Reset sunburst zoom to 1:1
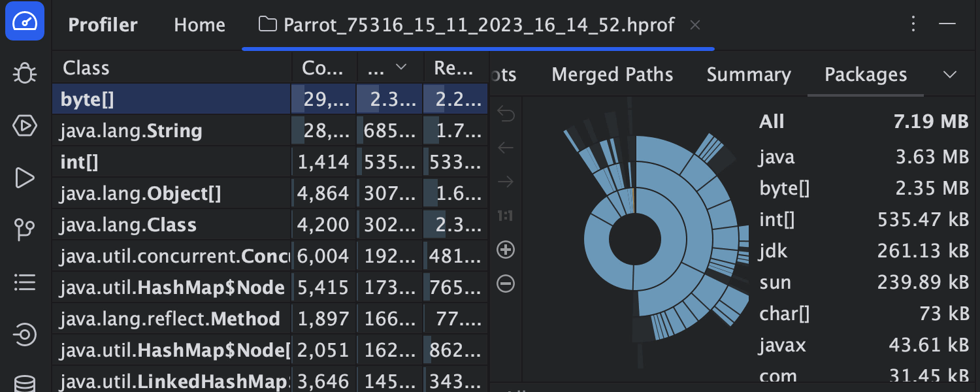 505,216
